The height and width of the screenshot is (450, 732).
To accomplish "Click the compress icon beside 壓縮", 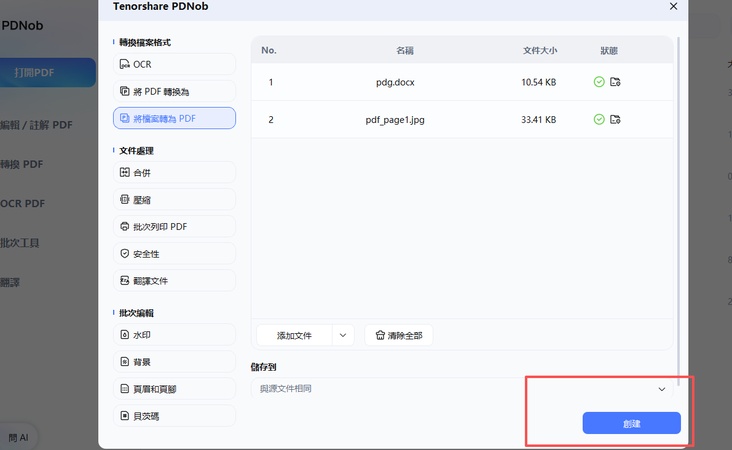I will pyautogui.click(x=125, y=199).
